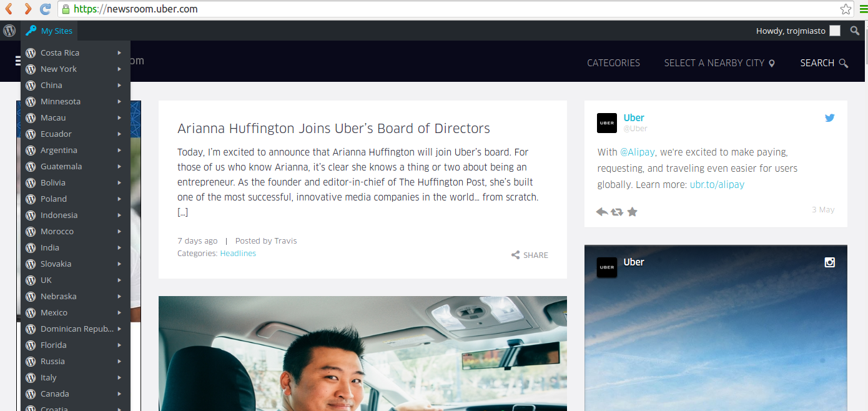Open the Select a Nearby City dropdown

click(x=719, y=63)
